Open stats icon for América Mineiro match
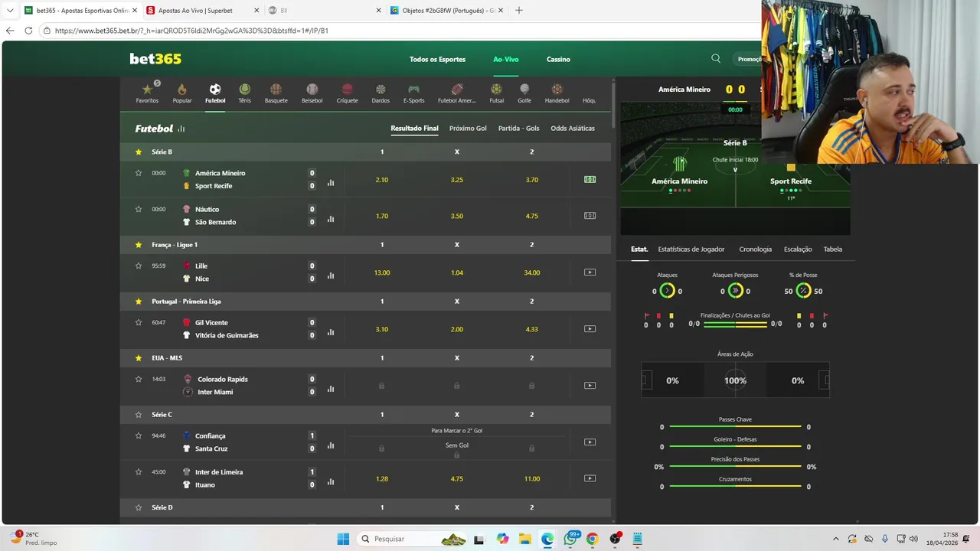 [331, 183]
